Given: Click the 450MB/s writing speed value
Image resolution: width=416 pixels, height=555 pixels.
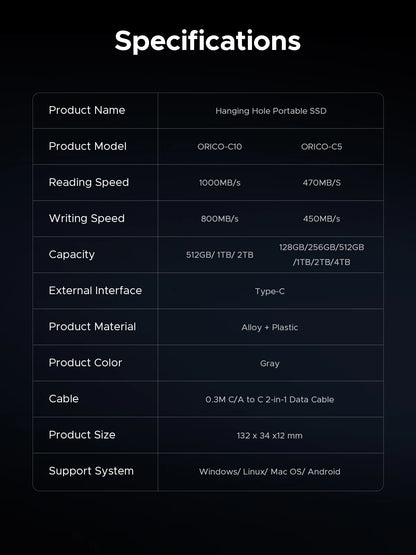Looking at the screenshot, I should [x=321, y=219].
